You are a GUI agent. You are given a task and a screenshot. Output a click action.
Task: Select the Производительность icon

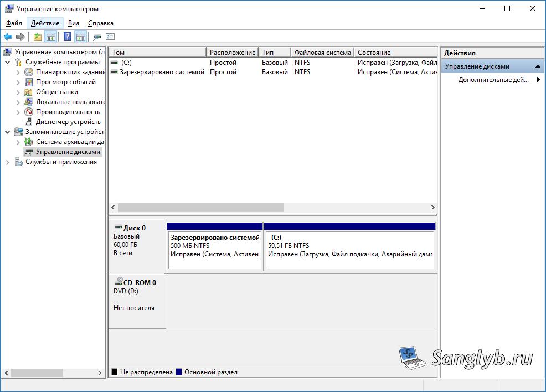coord(29,112)
